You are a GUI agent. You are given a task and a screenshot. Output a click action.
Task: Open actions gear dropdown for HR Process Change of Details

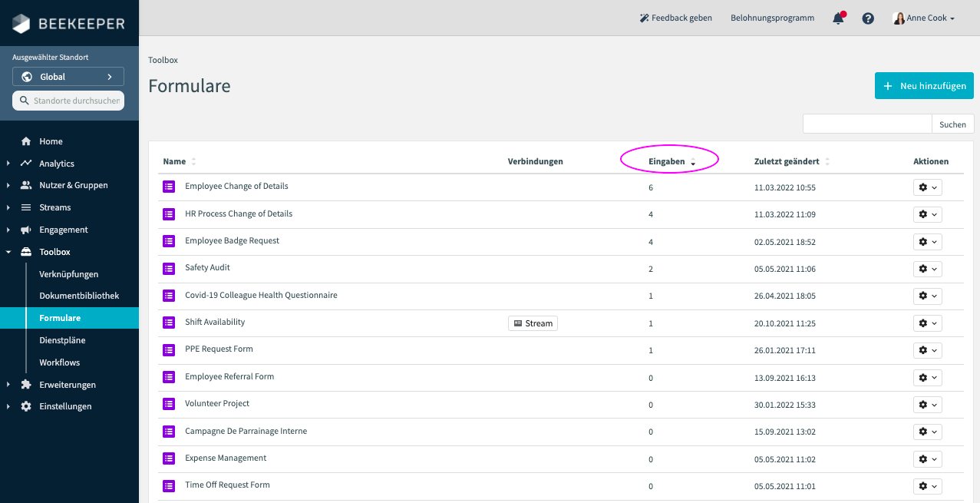tap(927, 214)
